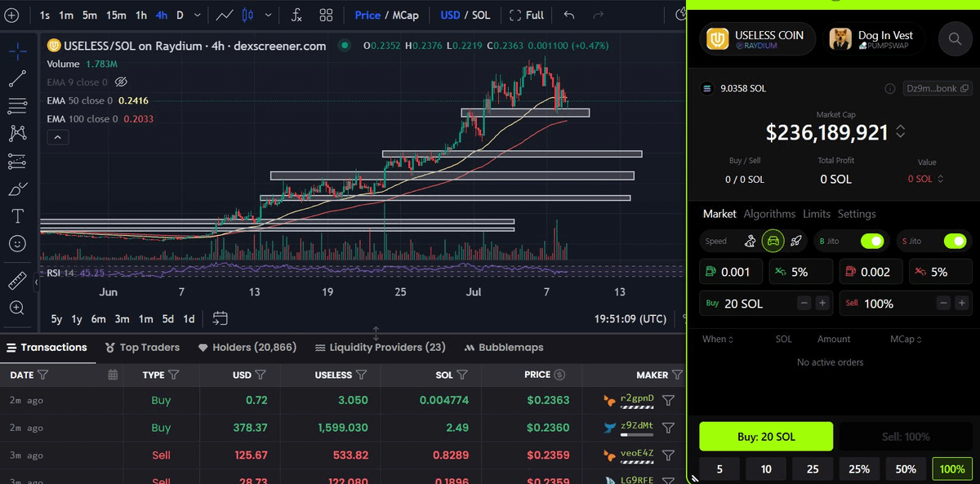Select the line chart type icon
The image size is (980, 484).
tap(225, 15)
